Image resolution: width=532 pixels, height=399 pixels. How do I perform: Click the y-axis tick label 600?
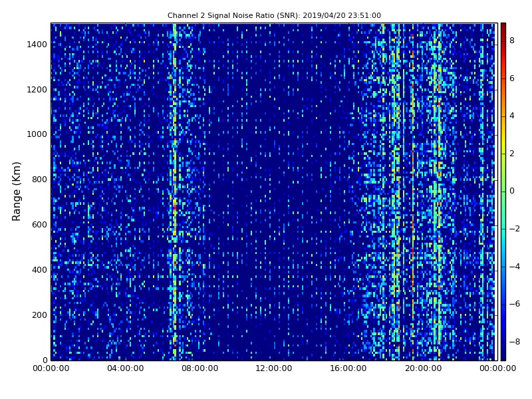(39, 225)
